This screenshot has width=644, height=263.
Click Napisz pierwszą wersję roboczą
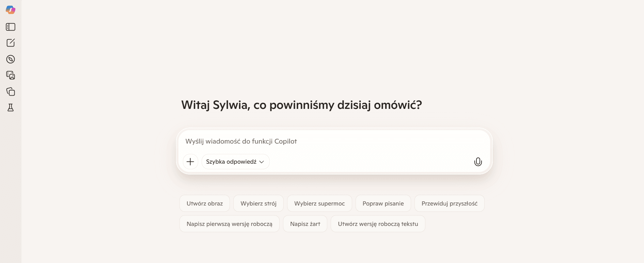[229, 224]
